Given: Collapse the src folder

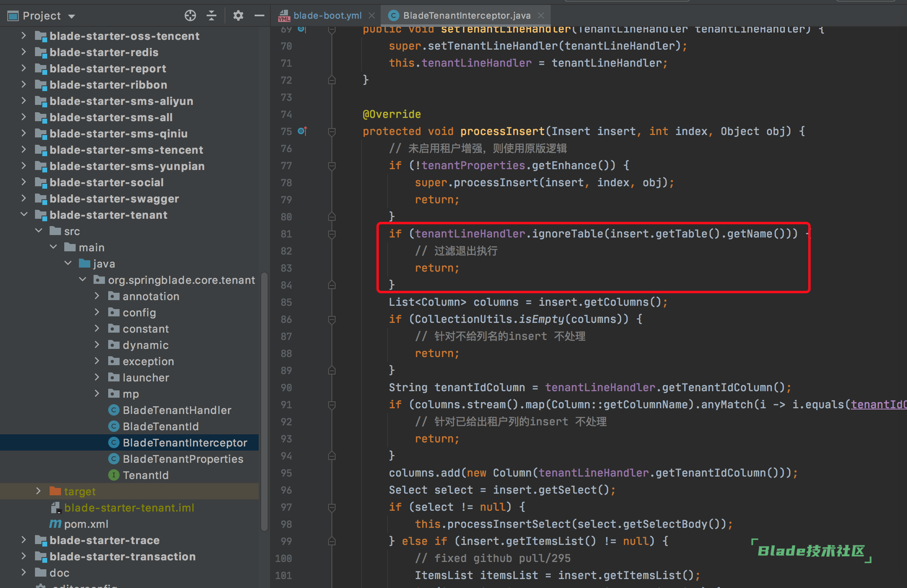Looking at the screenshot, I should [x=39, y=231].
